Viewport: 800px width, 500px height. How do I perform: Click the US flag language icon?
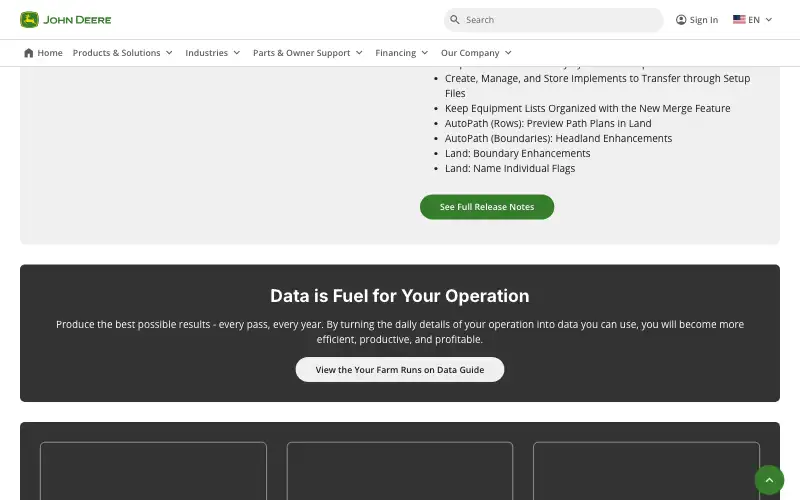click(739, 19)
